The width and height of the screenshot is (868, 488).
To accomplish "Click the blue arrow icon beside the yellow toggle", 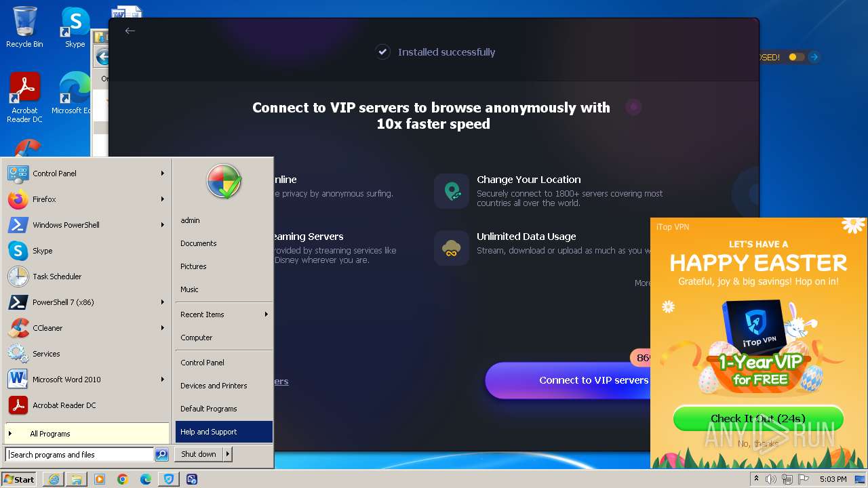I will point(814,58).
